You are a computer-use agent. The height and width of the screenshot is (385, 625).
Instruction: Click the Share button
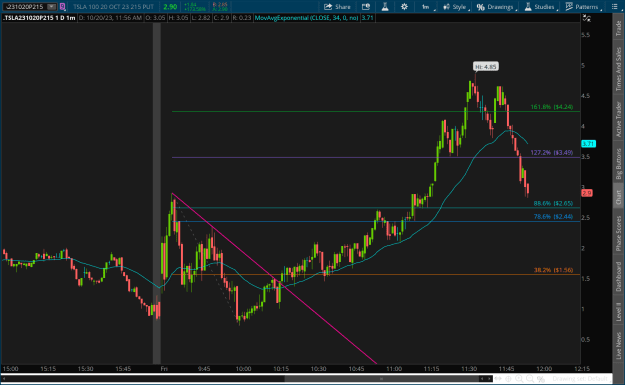pos(337,7)
